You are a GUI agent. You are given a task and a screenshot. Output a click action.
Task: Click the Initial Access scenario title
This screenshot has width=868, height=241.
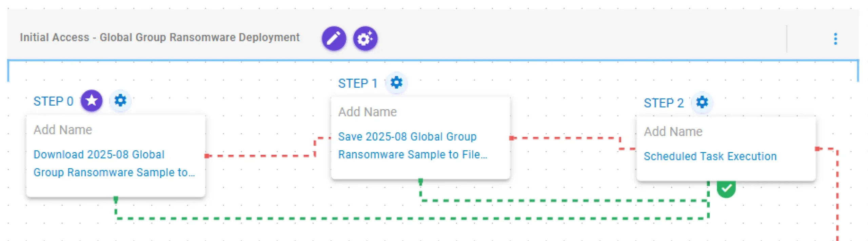pyautogui.click(x=159, y=37)
